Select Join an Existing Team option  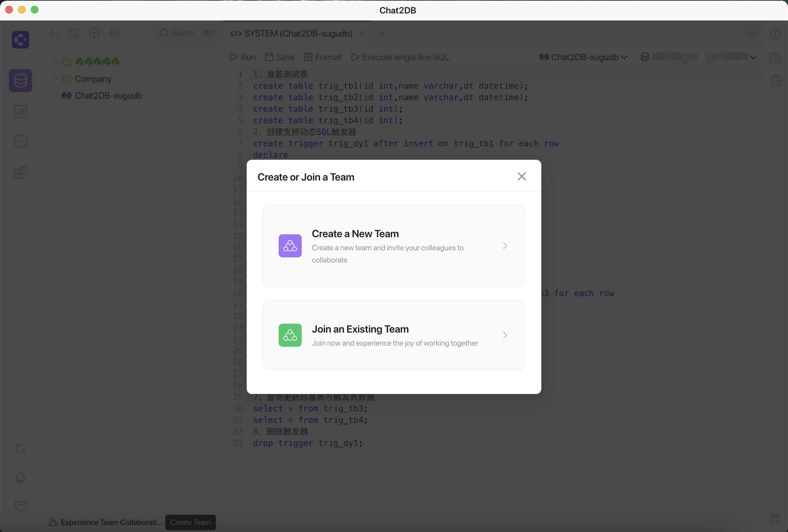coord(394,335)
